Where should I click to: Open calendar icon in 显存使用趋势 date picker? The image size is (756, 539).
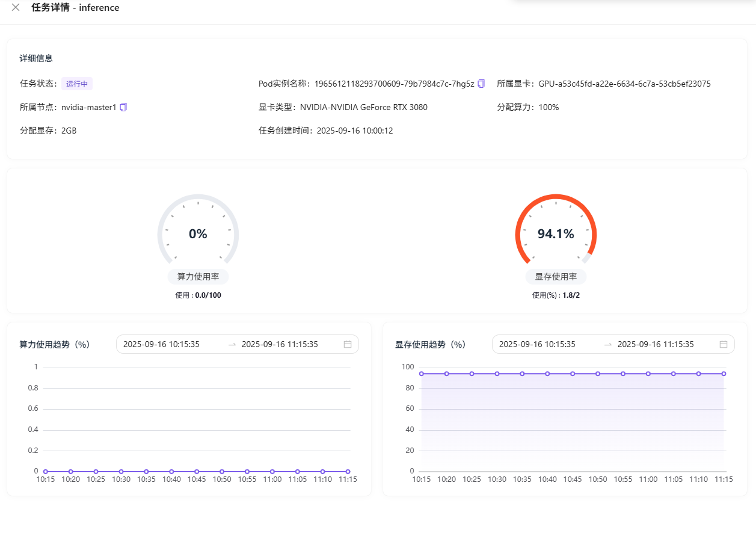coord(724,344)
